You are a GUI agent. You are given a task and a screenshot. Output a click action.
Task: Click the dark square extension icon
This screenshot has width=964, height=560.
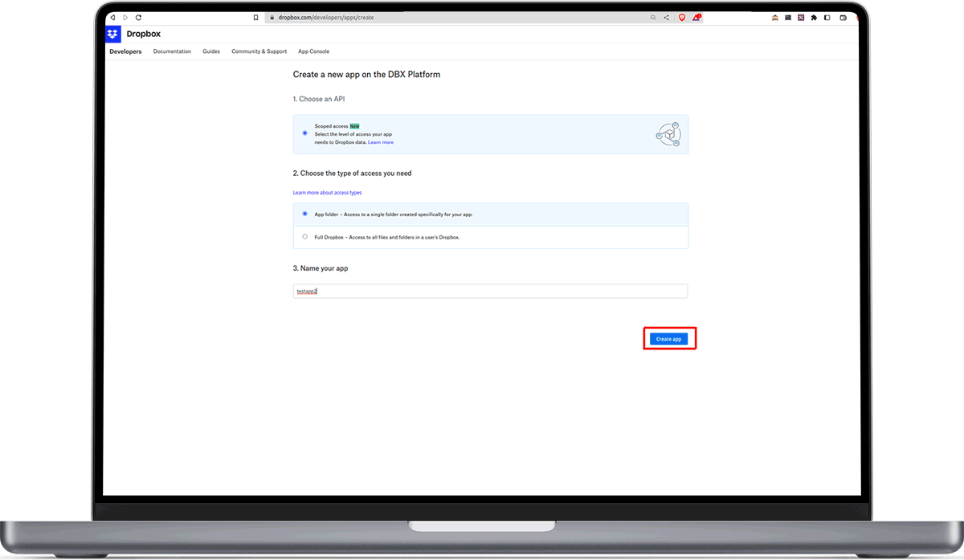coord(788,17)
